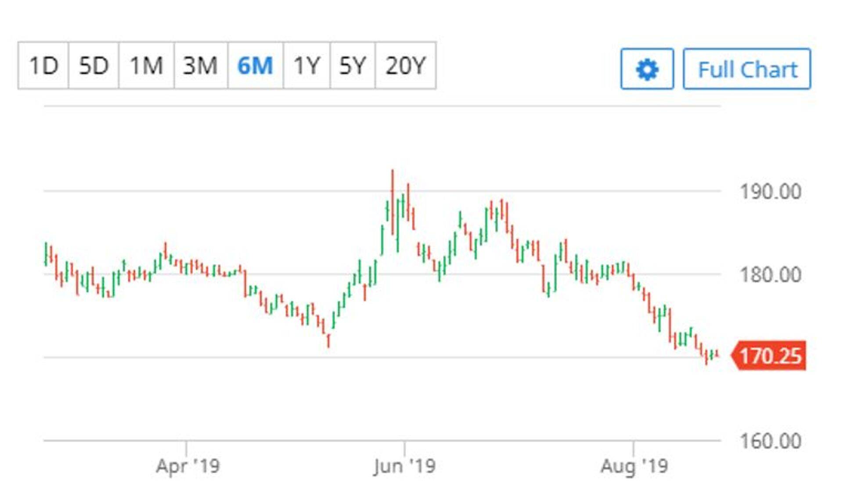843x504 pixels.
Task: Switch chart to 1Y view
Action: point(306,66)
